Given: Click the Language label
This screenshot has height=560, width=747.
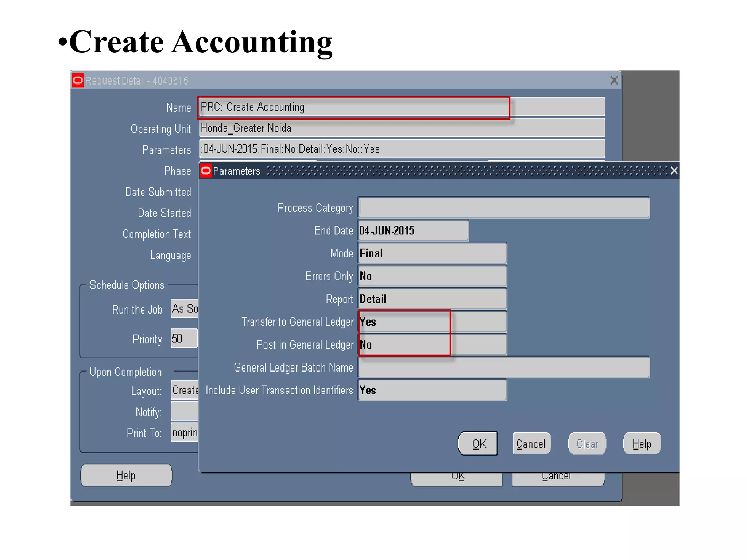Looking at the screenshot, I should [170, 255].
